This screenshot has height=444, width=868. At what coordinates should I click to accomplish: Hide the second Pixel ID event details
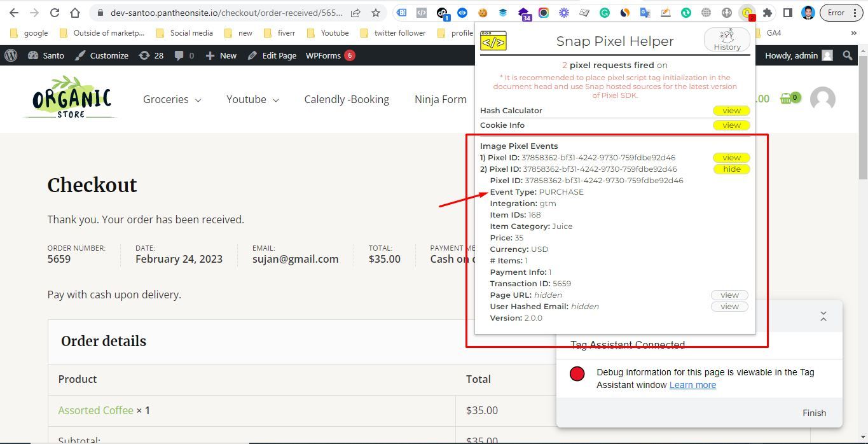pos(731,169)
